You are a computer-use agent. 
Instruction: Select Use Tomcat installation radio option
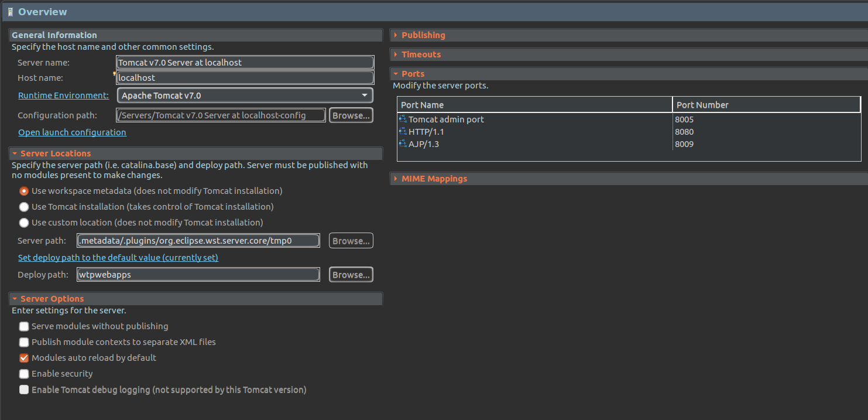click(24, 207)
